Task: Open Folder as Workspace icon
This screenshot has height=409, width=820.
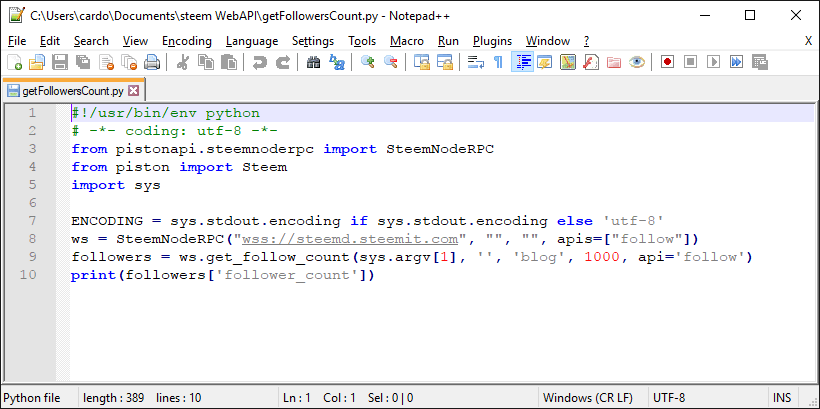Action: tap(613, 62)
